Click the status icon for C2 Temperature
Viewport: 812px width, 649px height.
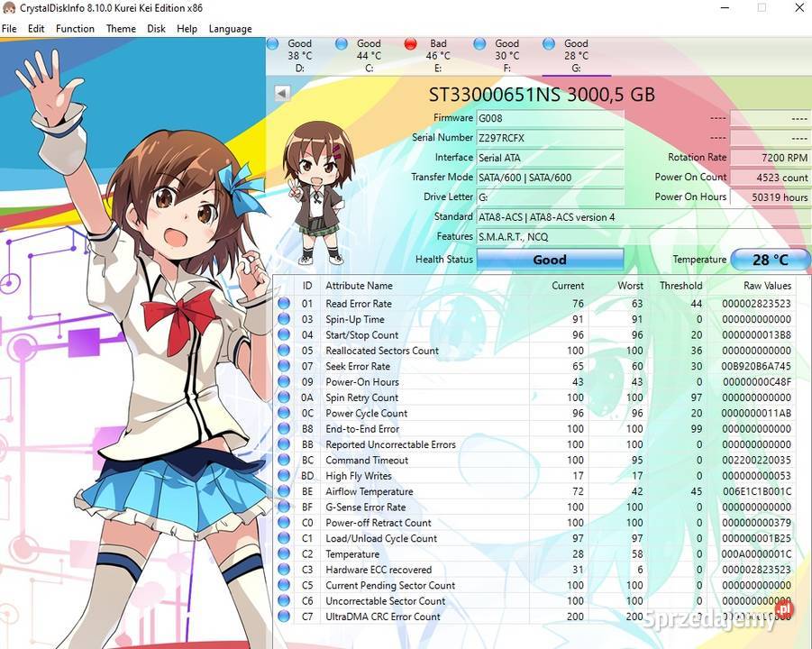tap(284, 553)
